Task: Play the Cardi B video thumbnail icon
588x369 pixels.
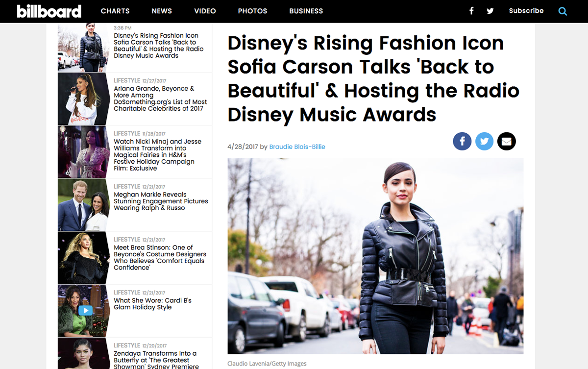Action: (x=85, y=310)
